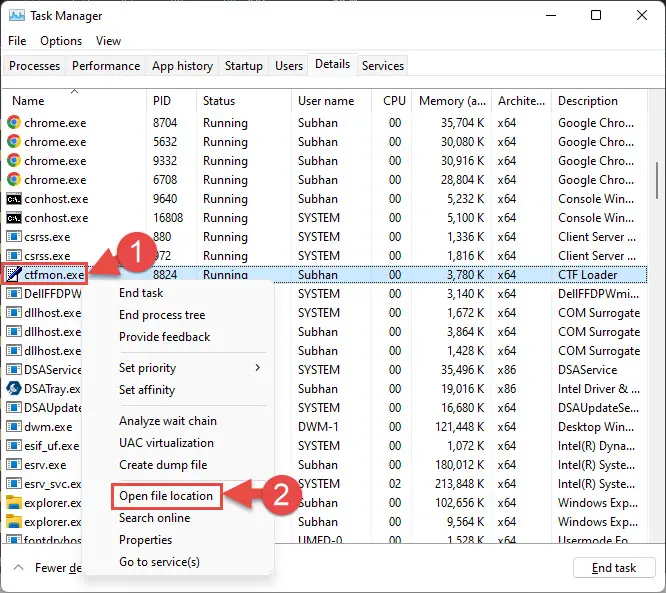The width and height of the screenshot is (666, 593).
Task: Click the Task Manager title bar icon
Action: tap(17, 16)
